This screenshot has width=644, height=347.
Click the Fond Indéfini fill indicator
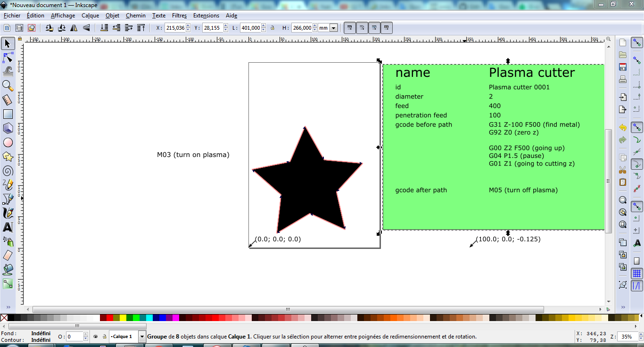41,333
